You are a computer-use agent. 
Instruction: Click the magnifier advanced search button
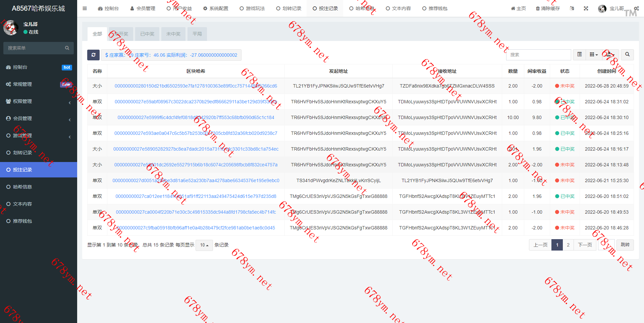tap(627, 54)
